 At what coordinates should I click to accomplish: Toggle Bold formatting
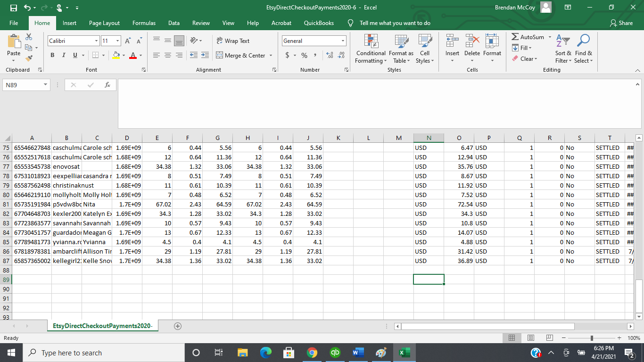pos(52,56)
